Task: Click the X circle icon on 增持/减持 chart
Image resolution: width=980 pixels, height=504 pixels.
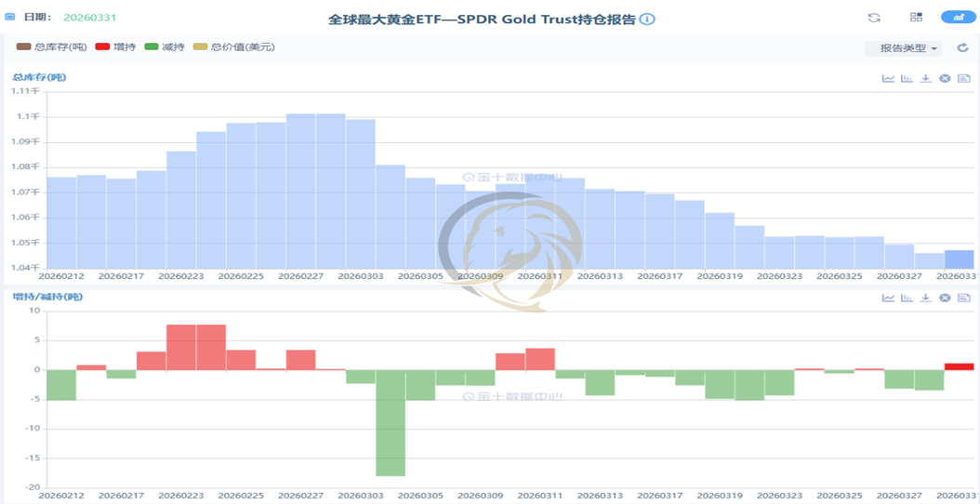Action: 945,298
